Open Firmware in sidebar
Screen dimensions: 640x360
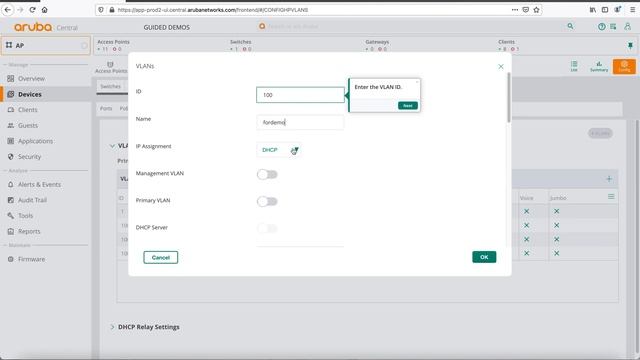pyautogui.click(x=31, y=259)
